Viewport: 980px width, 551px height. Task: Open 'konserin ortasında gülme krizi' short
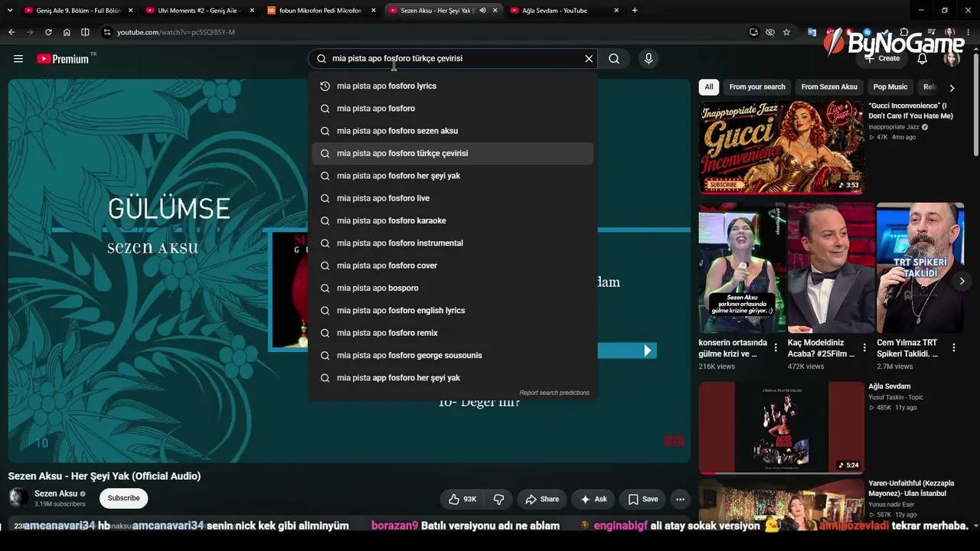(742, 268)
